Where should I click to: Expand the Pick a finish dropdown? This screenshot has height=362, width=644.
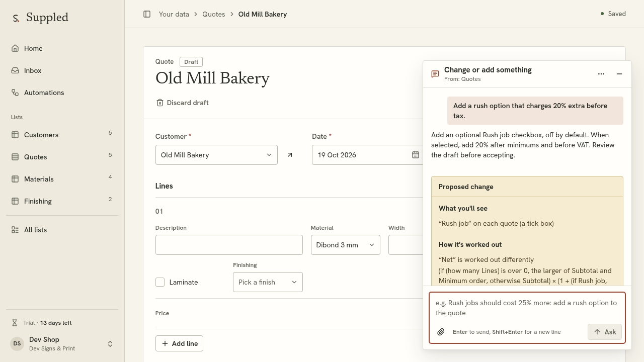[x=268, y=282]
